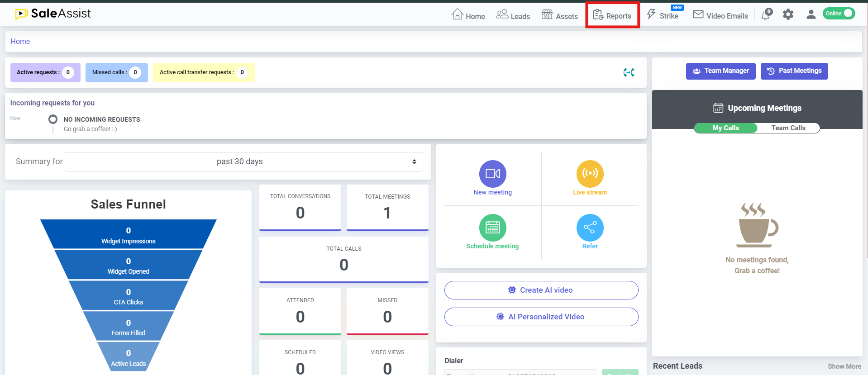The image size is (868, 375).
Task: Expand the Summary for period dropdown
Action: point(244,161)
